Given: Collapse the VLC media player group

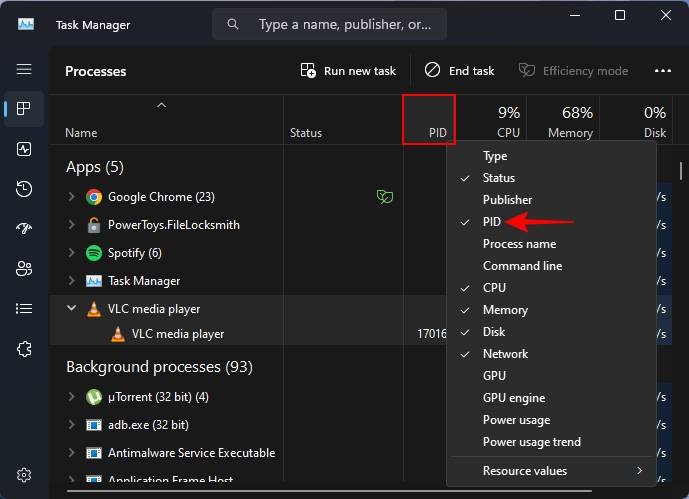Looking at the screenshot, I should [x=71, y=309].
